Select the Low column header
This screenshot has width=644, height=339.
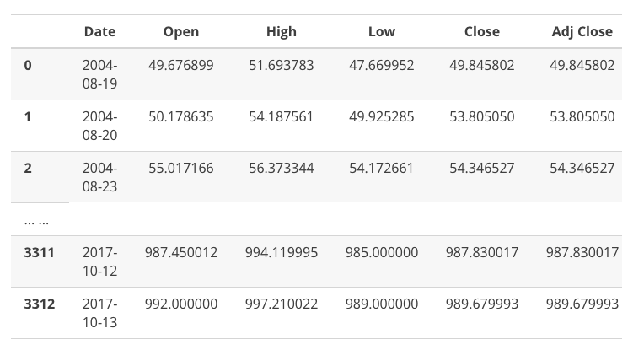tap(381, 32)
